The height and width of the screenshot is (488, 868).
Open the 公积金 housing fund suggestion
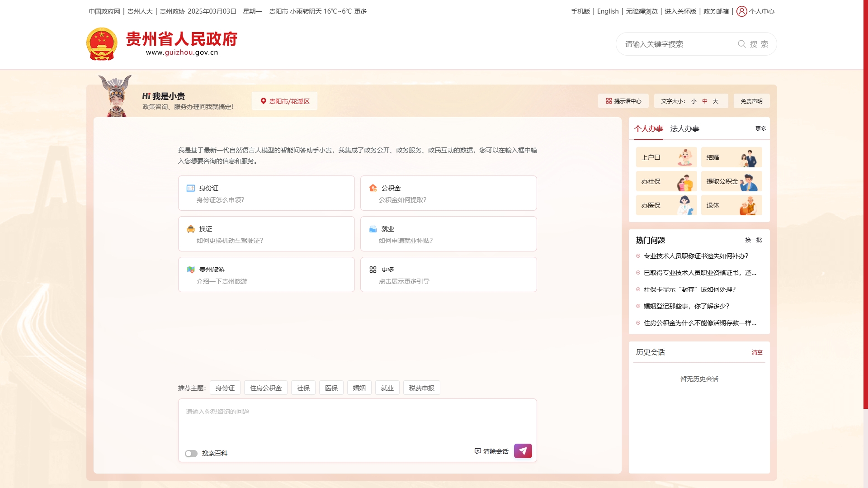pyautogui.click(x=448, y=193)
